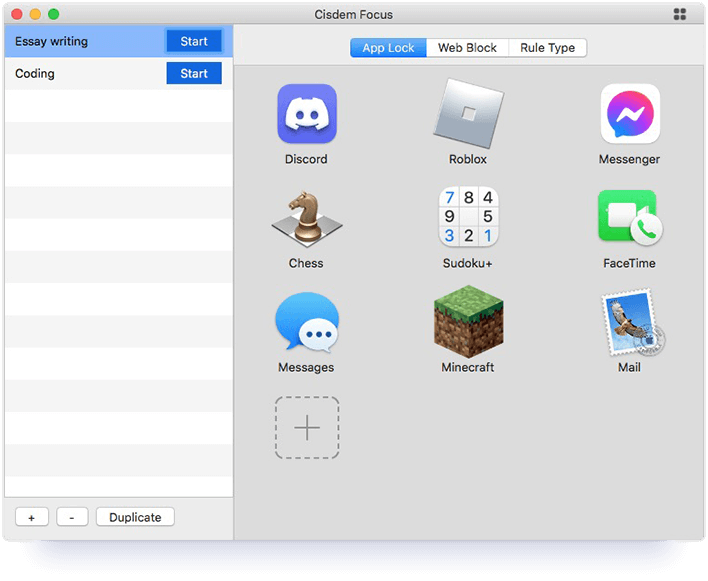Click the Mail app icon
708x581 pixels.
coord(632,322)
